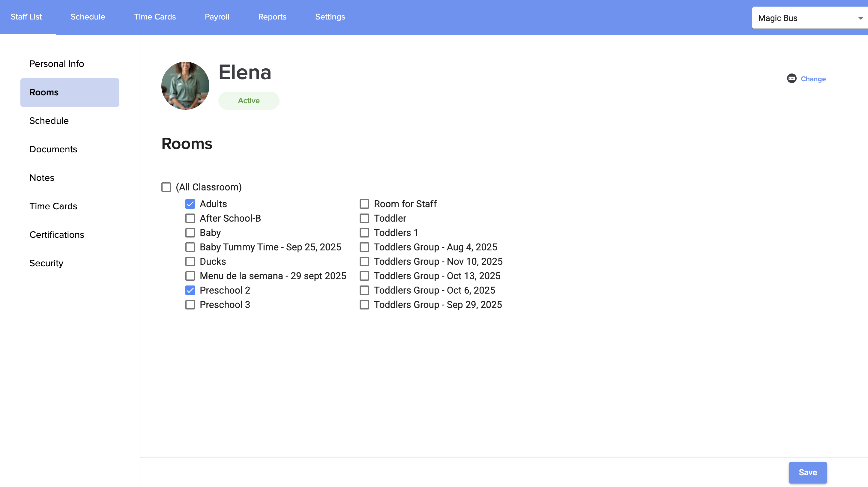868x487 pixels.
Task: Click the Change link
Action: pos(813,79)
